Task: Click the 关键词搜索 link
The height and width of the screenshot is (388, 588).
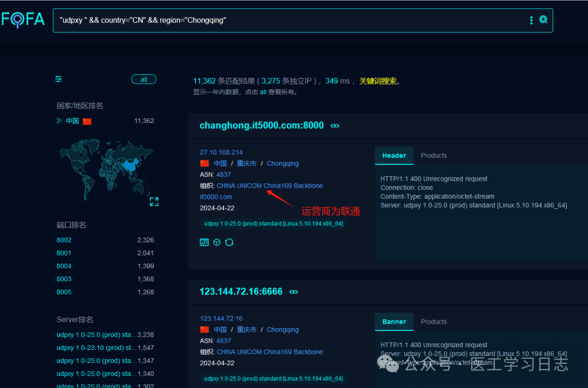Action: [378, 81]
